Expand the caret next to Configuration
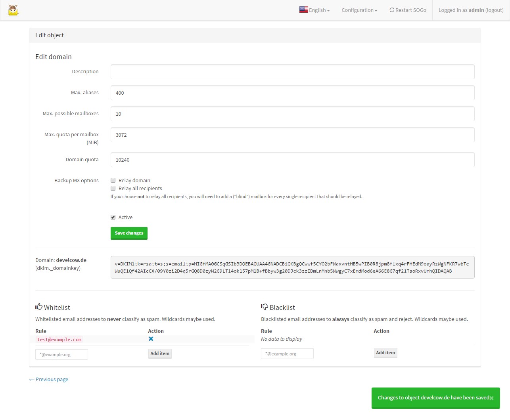The height and width of the screenshot is (420, 510). pos(375,10)
